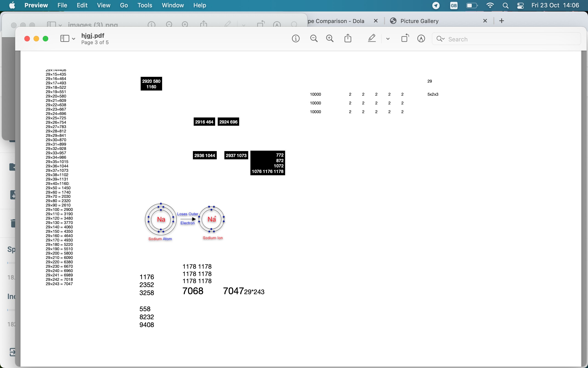Screen dimensions: 588x368
Task: Open Spotlight search in menu bar
Action: pyautogui.click(x=505, y=5)
